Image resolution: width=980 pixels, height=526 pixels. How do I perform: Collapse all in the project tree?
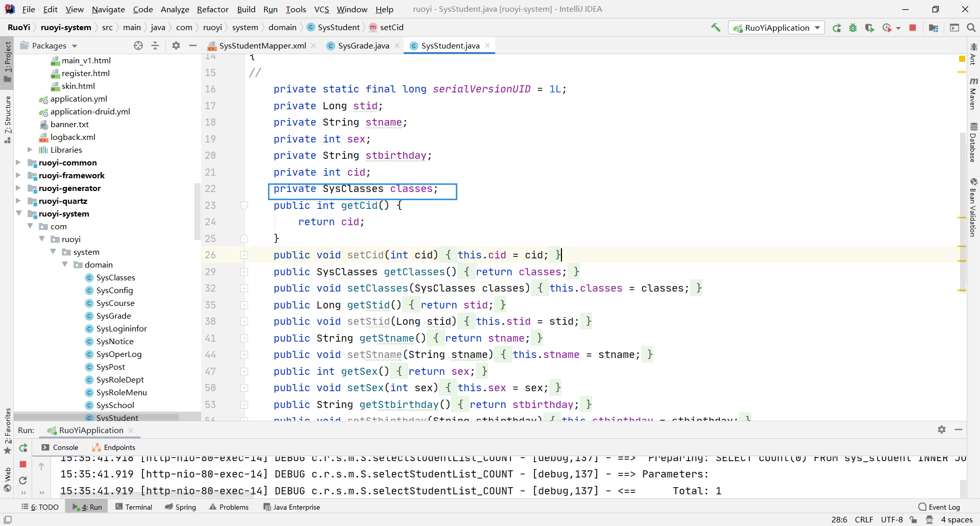pyautogui.click(x=155, y=46)
